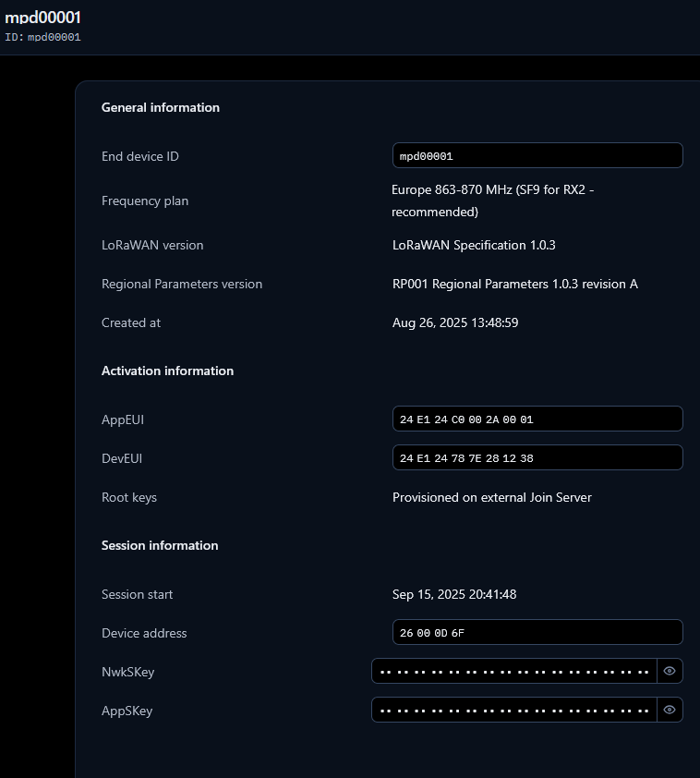Click the LoRaWAN Specification 1.0.3 value
This screenshot has width=700, height=778.
pos(474,245)
